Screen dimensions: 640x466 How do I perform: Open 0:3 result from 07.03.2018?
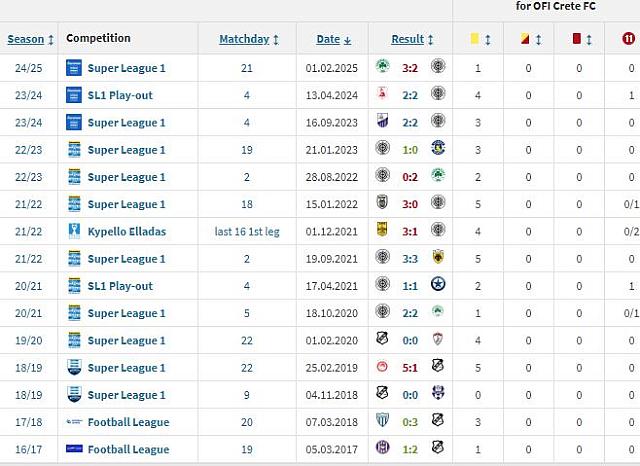coord(410,422)
